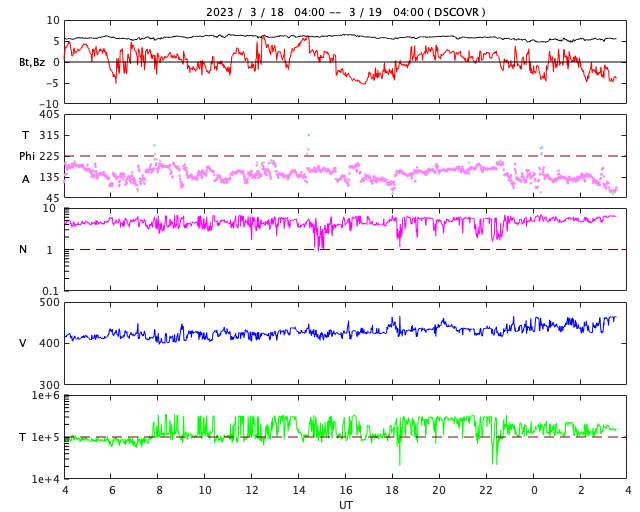Click the "UT" x-axis label
Screen dimensions: 640x512
(x=345, y=505)
